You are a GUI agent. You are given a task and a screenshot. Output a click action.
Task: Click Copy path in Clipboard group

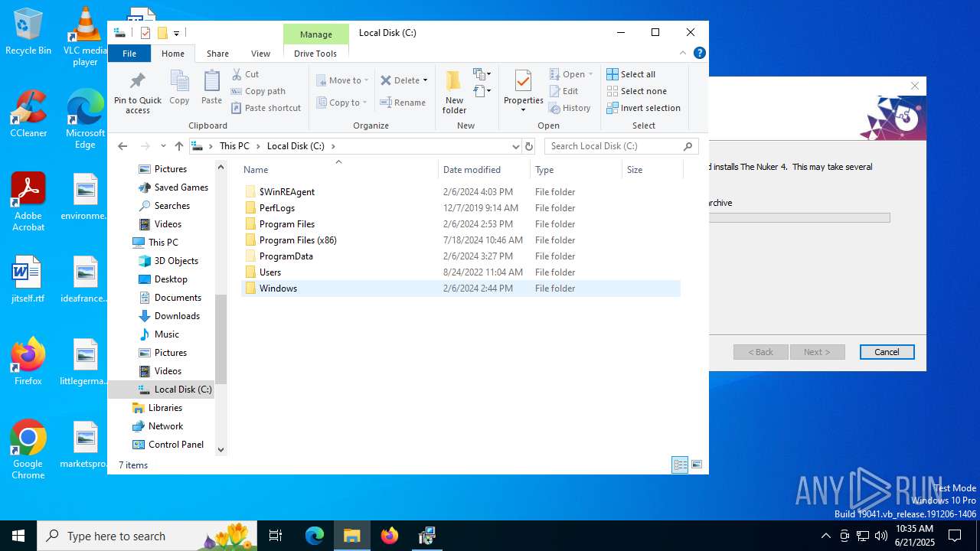[x=259, y=91]
